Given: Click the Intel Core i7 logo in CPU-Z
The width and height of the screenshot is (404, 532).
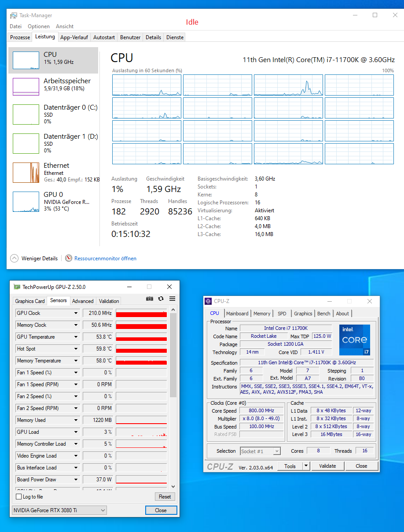Looking at the screenshot, I should [x=355, y=340].
